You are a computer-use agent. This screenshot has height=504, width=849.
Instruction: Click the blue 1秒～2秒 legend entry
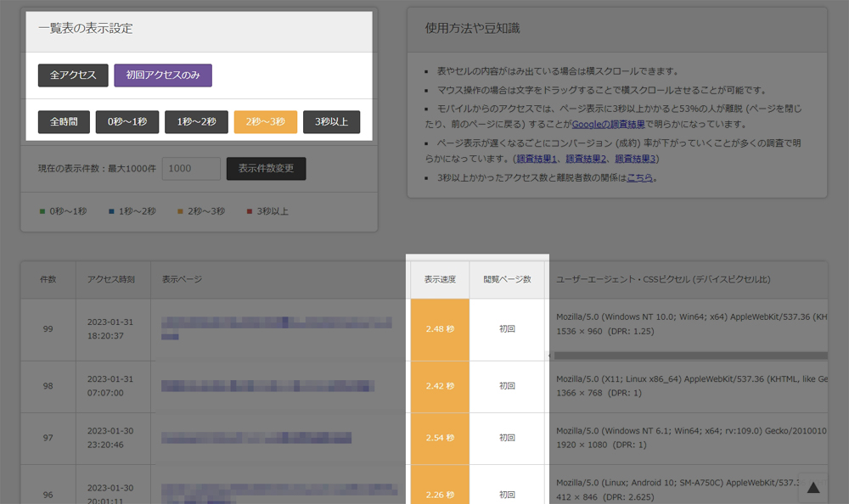(x=132, y=211)
